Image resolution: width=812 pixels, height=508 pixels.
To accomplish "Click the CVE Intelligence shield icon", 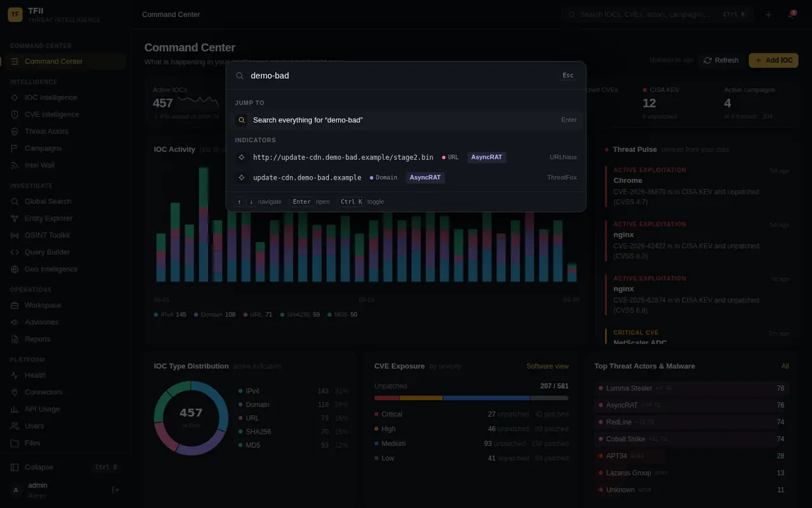I will [15, 115].
